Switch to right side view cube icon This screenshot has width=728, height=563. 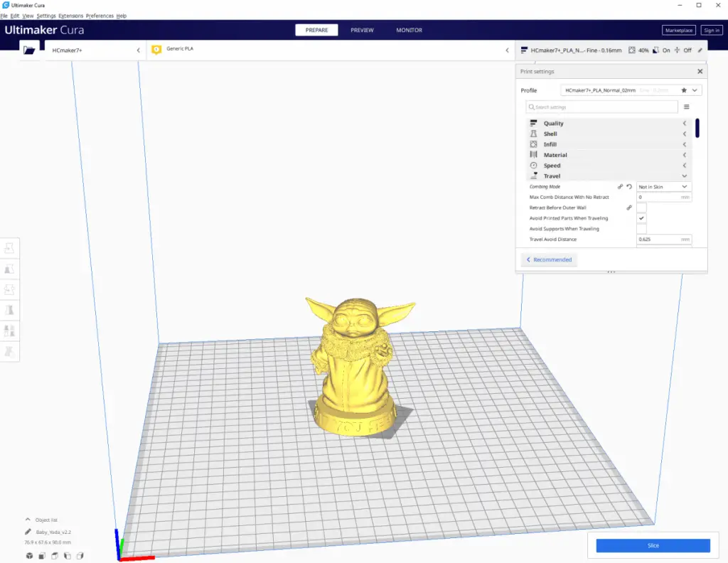point(80,556)
